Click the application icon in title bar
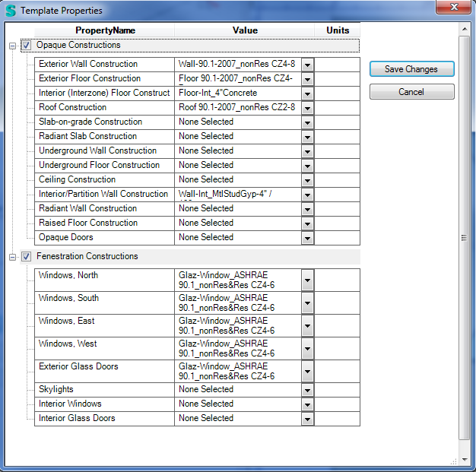 point(11,11)
